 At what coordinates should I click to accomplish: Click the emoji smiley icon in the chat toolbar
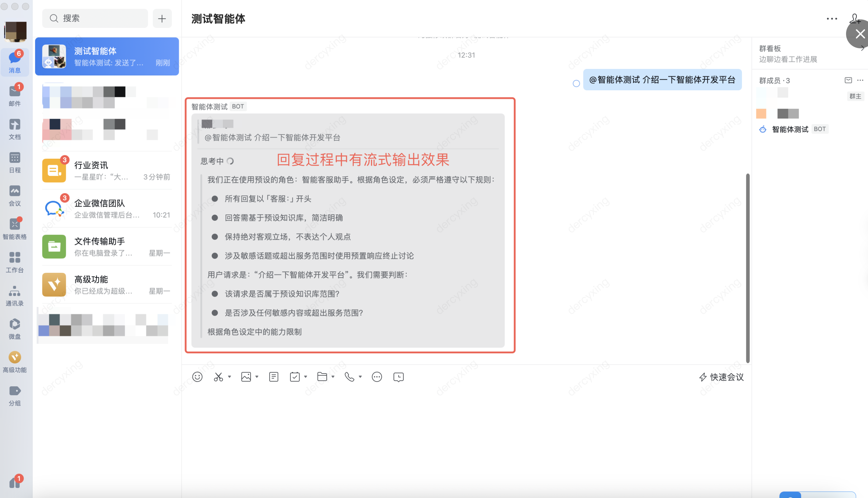(197, 377)
